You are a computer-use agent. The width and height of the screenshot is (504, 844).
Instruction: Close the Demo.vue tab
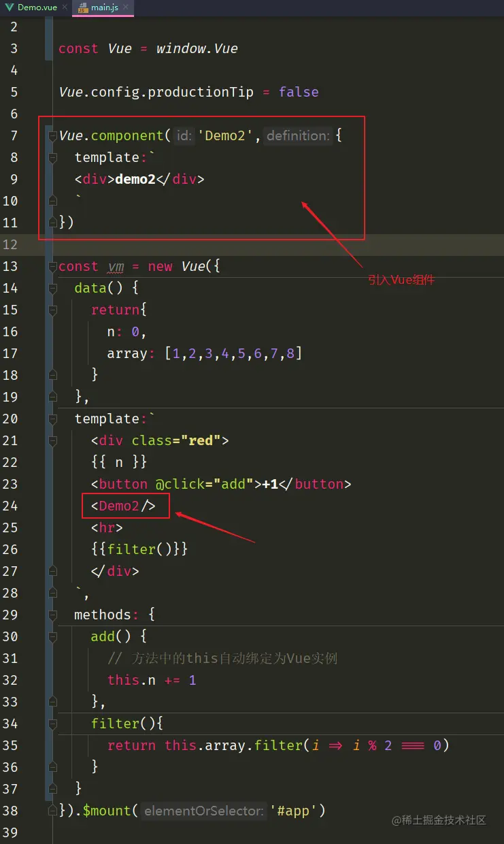click(x=65, y=7)
